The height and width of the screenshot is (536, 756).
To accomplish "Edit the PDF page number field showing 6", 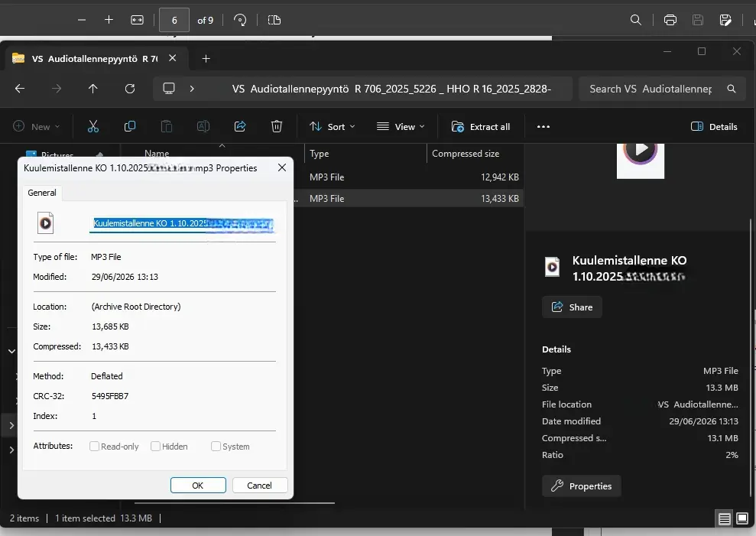I will pos(174,21).
